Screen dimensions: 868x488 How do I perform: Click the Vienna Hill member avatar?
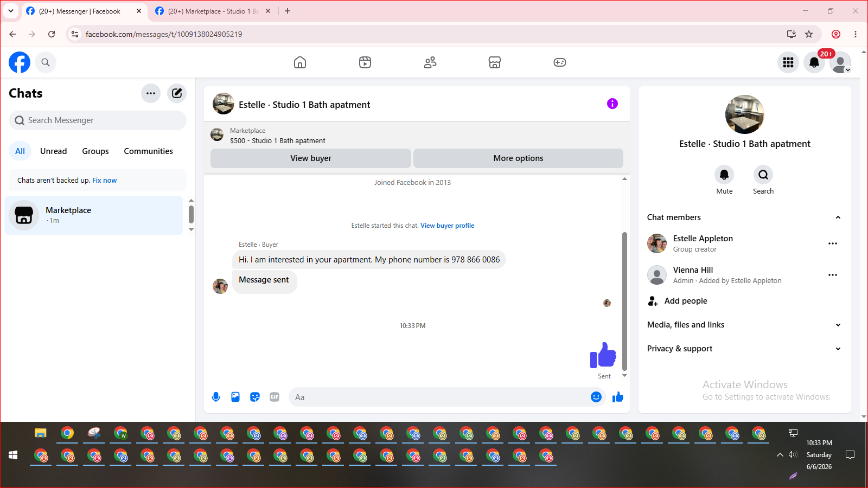pyautogui.click(x=657, y=275)
